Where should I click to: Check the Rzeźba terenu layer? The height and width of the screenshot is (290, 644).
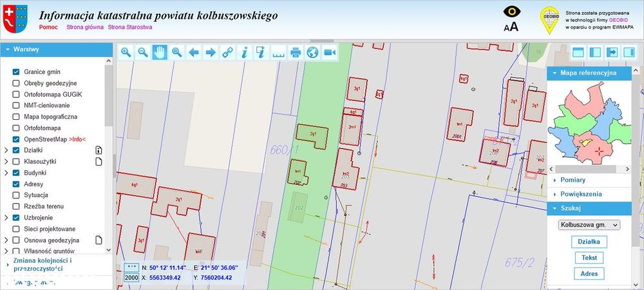click(16, 206)
